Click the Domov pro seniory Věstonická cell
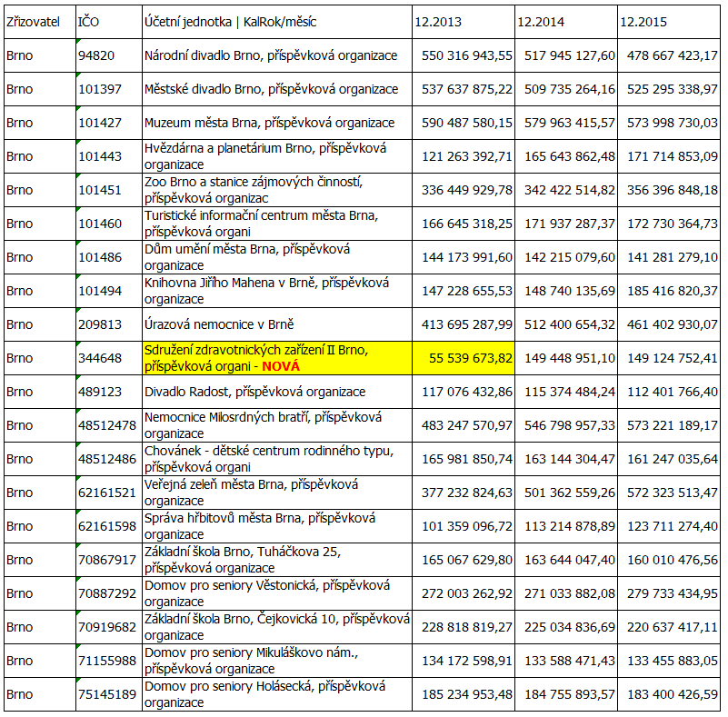This screenshot has width=728, height=717. (x=277, y=593)
